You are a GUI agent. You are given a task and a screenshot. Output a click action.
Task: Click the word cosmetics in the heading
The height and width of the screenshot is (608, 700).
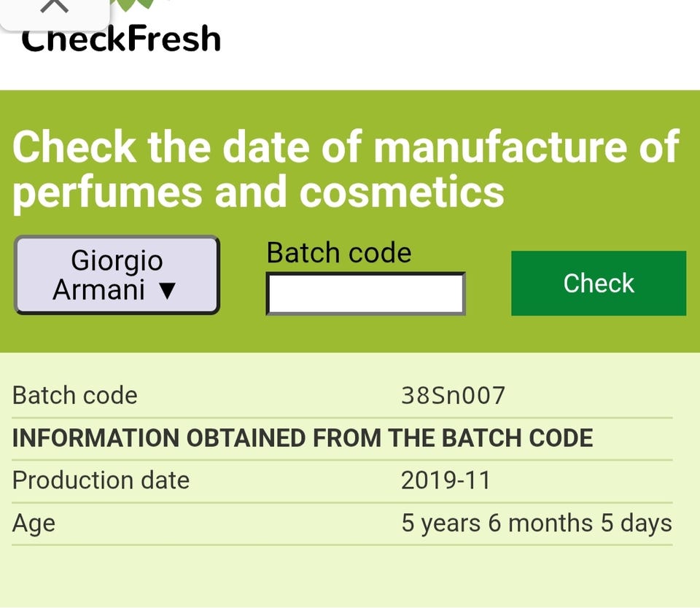click(x=401, y=192)
